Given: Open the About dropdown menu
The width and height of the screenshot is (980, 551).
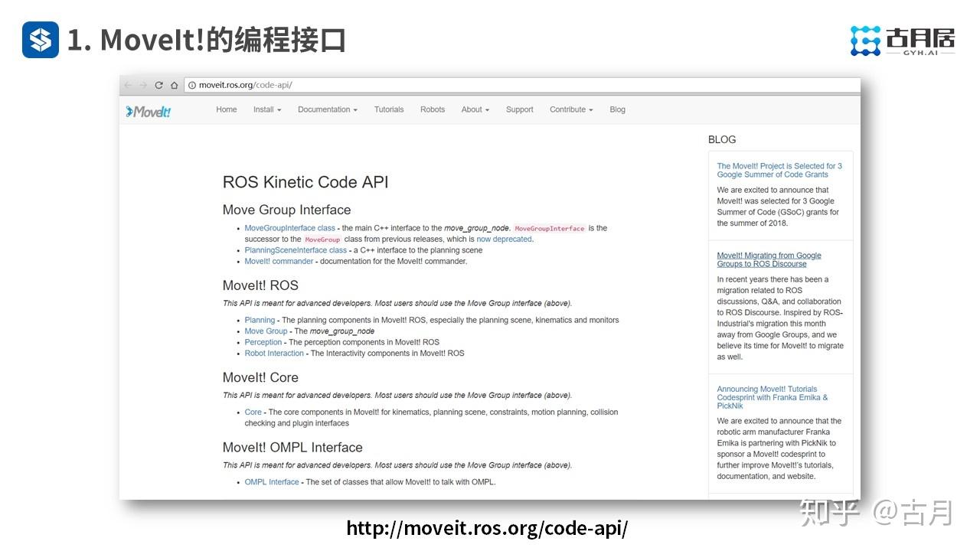Looking at the screenshot, I should [475, 109].
